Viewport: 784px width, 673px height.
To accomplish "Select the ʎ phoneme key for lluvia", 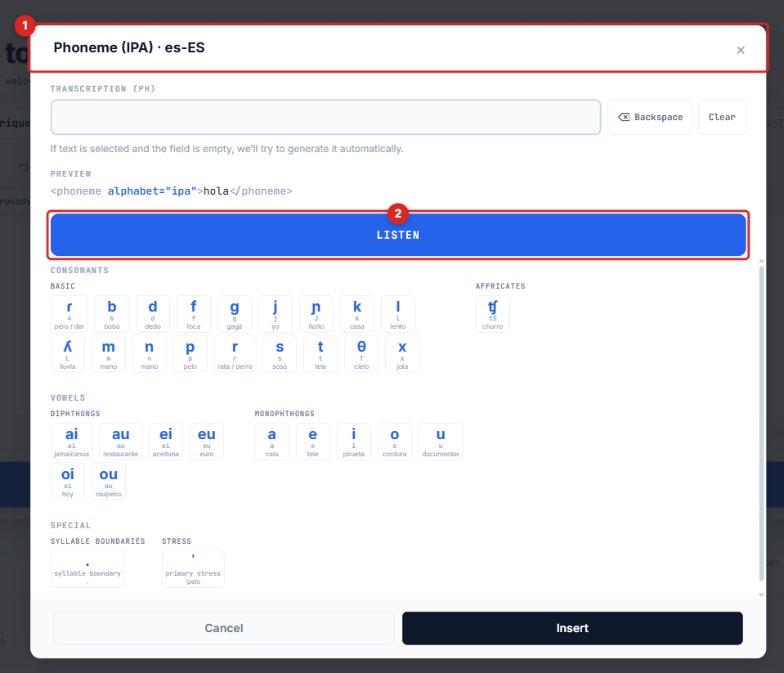I will pyautogui.click(x=68, y=354).
